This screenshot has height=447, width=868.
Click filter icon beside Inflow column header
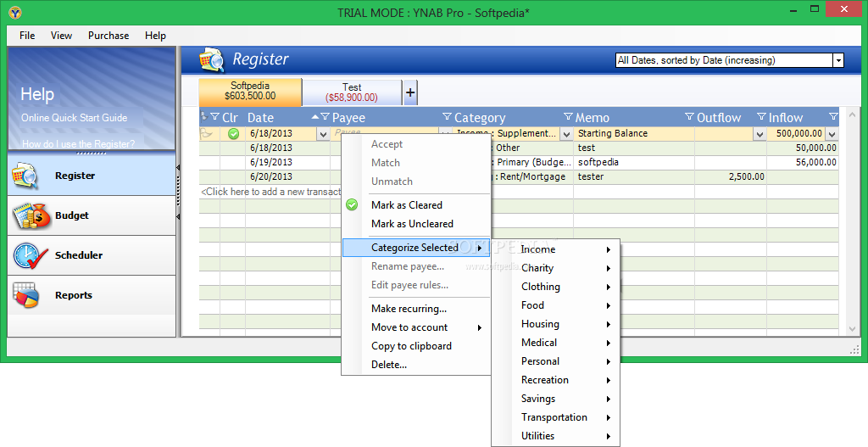[x=761, y=117]
